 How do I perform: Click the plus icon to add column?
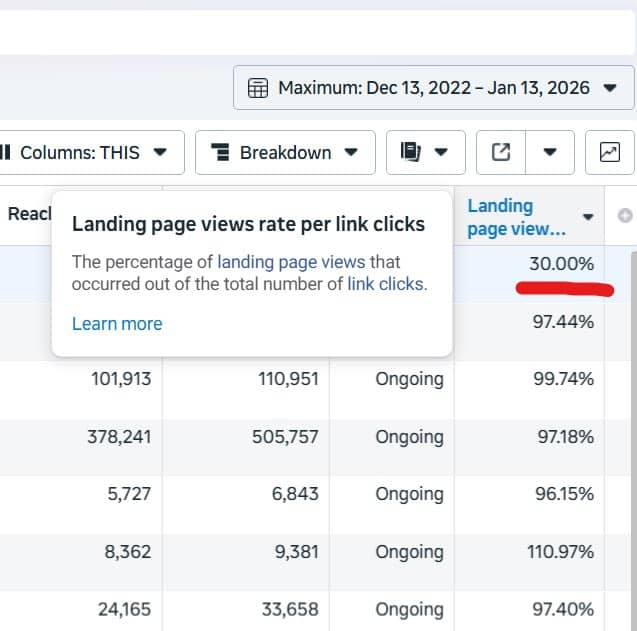pos(625,216)
